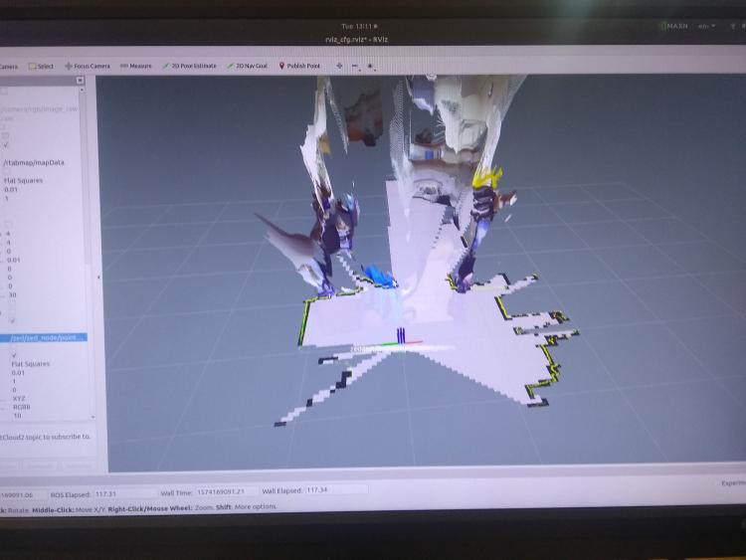Toggle checkbox above /rtabmap/mapData topic

(x=6, y=144)
